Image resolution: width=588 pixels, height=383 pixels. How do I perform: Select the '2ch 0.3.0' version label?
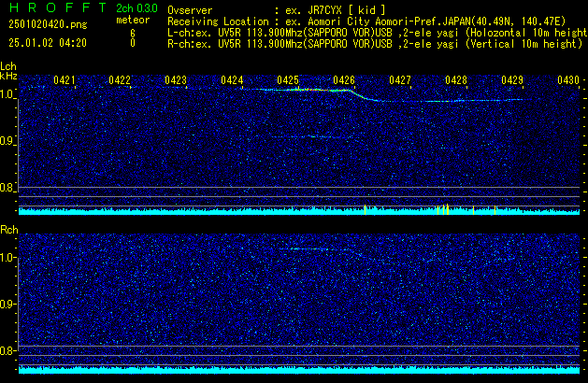click(136, 8)
